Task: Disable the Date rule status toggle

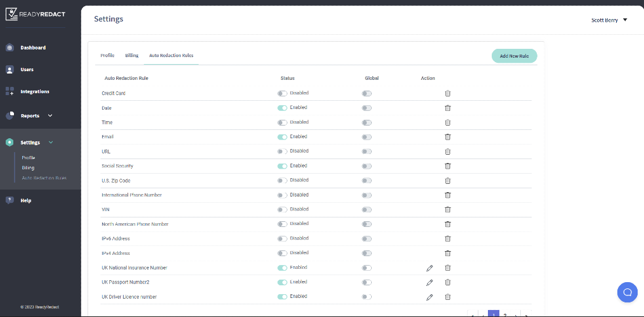Action: [282, 108]
